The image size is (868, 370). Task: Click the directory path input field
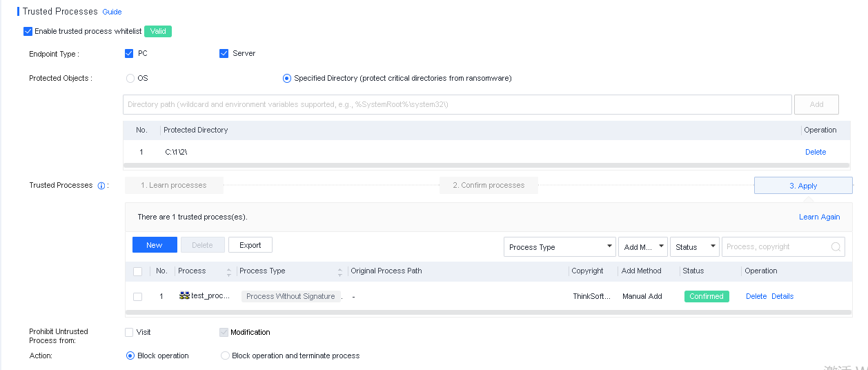click(457, 105)
